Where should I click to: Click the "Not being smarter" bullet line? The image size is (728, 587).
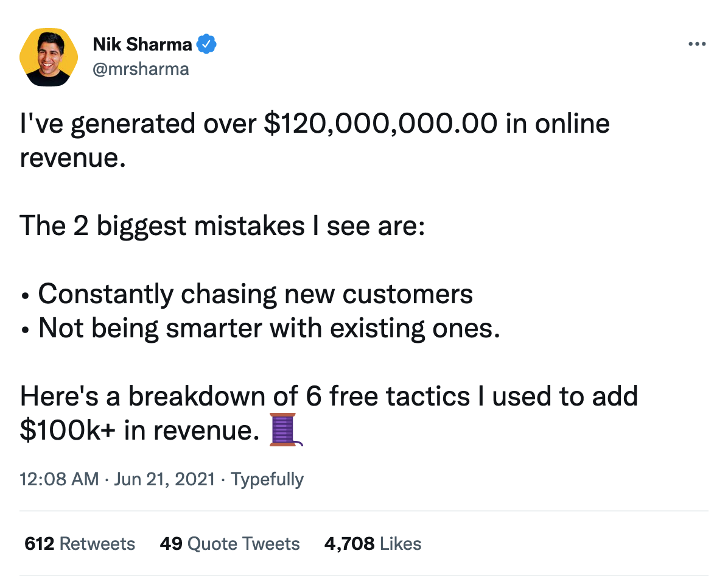coord(268,329)
